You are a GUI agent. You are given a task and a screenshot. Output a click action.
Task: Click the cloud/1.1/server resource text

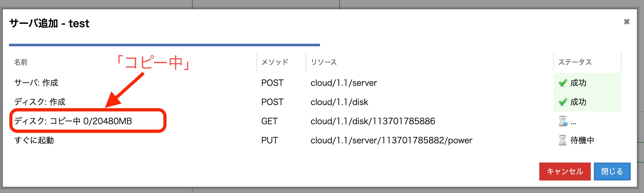point(344,83)
